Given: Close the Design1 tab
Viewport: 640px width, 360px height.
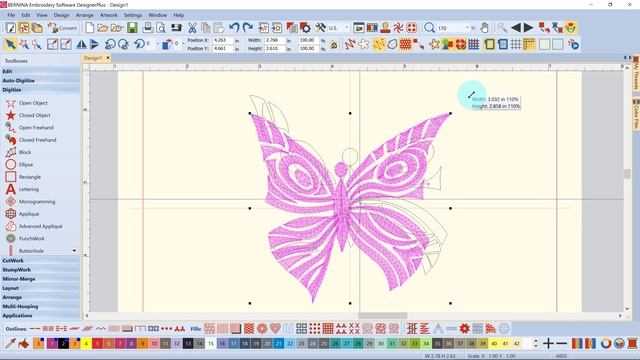Looking at the screenshot, I should (108, 58).
